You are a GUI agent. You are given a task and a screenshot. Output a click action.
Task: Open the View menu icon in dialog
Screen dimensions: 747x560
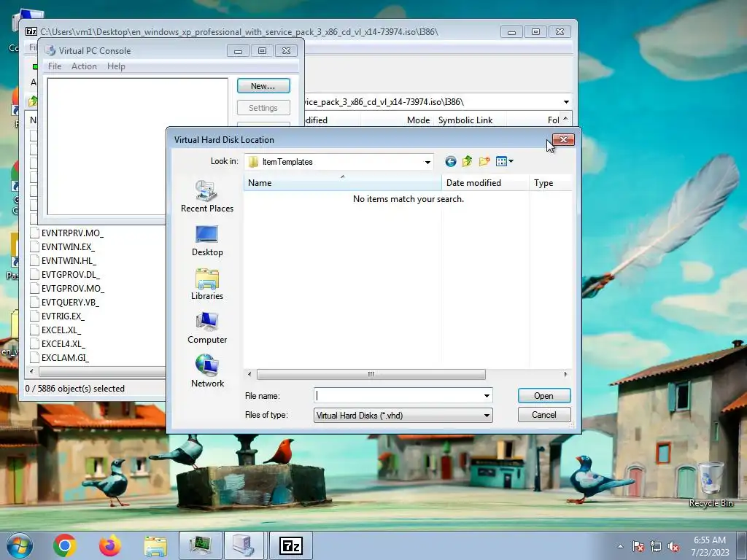pos(501,161)
